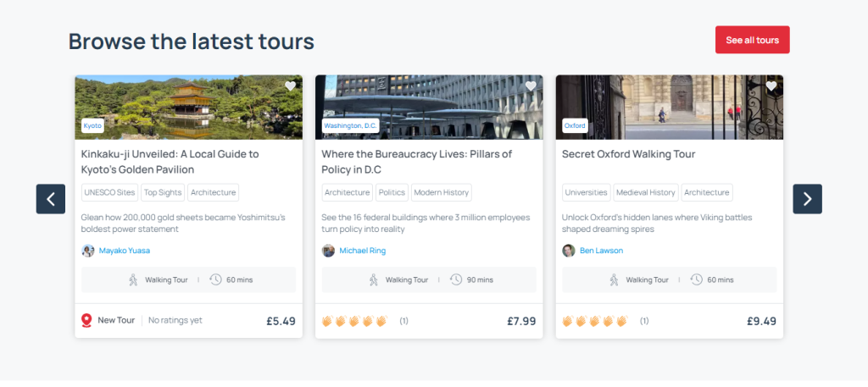Favorite the Kinkaku-ji tour with heart icon

point(290,86)
